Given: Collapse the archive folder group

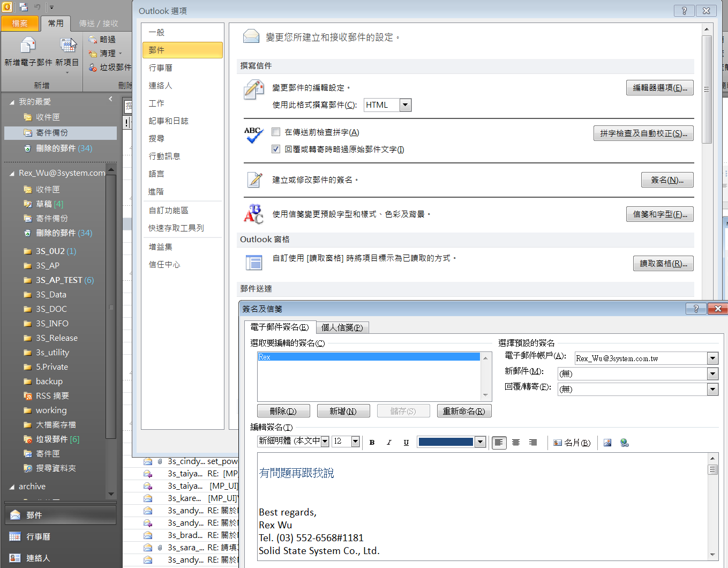Looking at the screenshot, I should (x=12, y=487).
